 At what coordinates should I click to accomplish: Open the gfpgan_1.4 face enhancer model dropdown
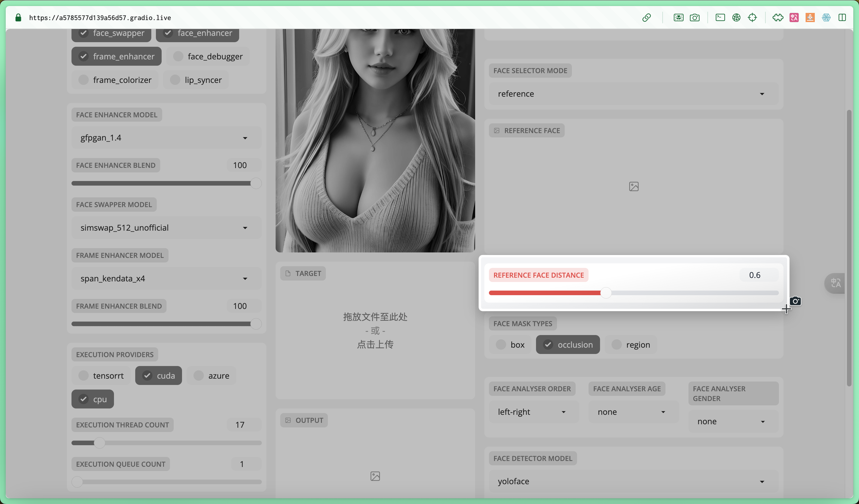166,138
